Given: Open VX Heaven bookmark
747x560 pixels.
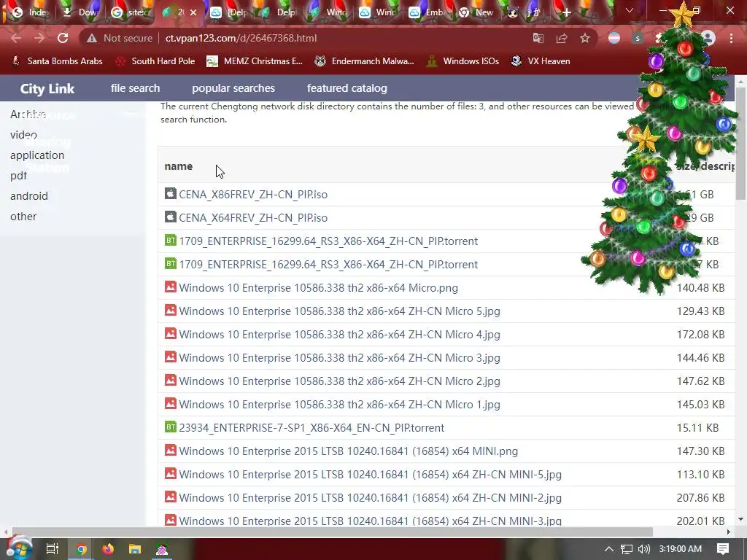Looking at the screenshot, I should point(541,61).
